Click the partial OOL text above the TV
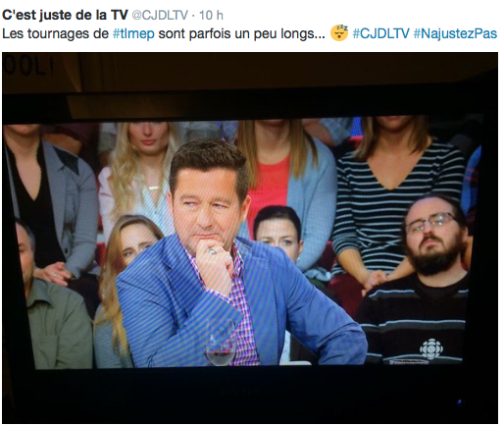 click(27, 67)
